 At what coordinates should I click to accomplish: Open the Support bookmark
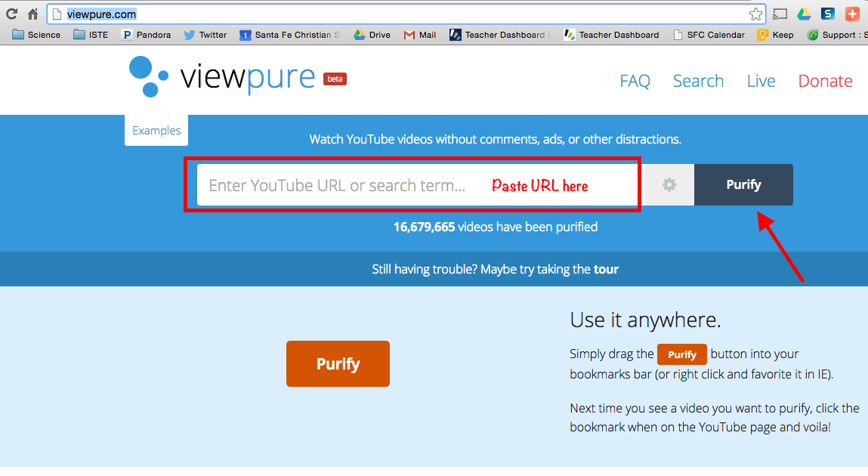click(837, 35)
